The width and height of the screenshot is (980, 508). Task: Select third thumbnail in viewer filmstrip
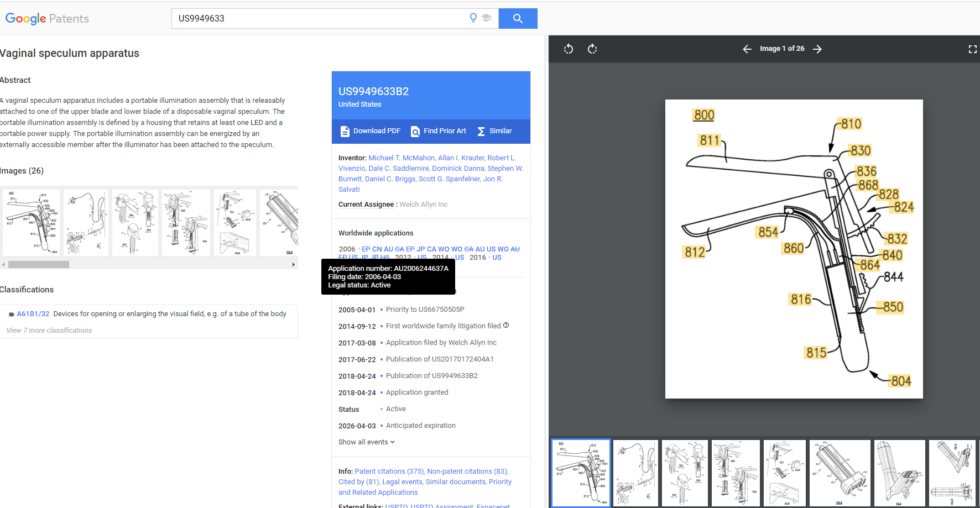pyautogui.click(x=685, y=473)
